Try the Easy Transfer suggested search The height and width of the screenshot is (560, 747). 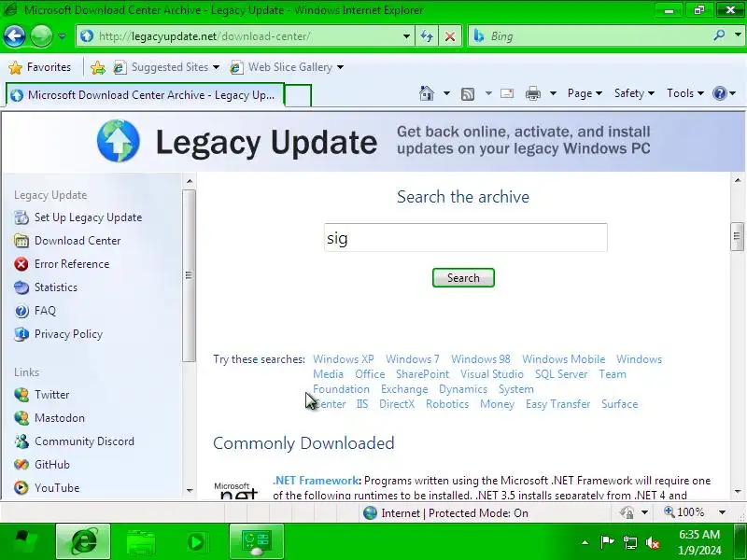tap(557, 404)
